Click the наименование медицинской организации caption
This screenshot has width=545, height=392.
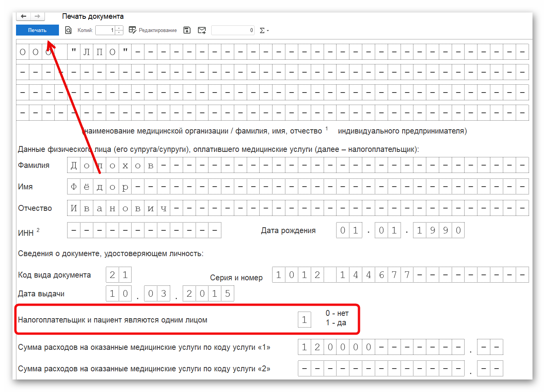[x=274, y=131]
